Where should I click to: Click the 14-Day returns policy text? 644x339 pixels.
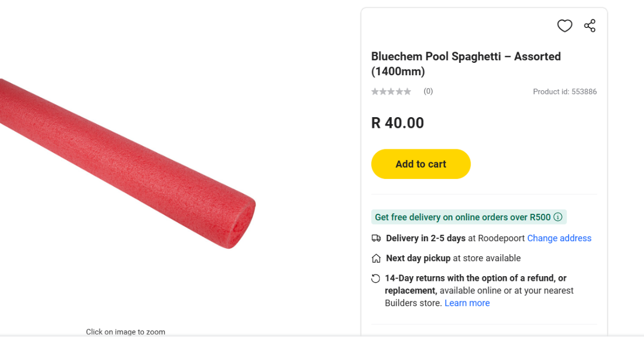(x=475, y=278)
